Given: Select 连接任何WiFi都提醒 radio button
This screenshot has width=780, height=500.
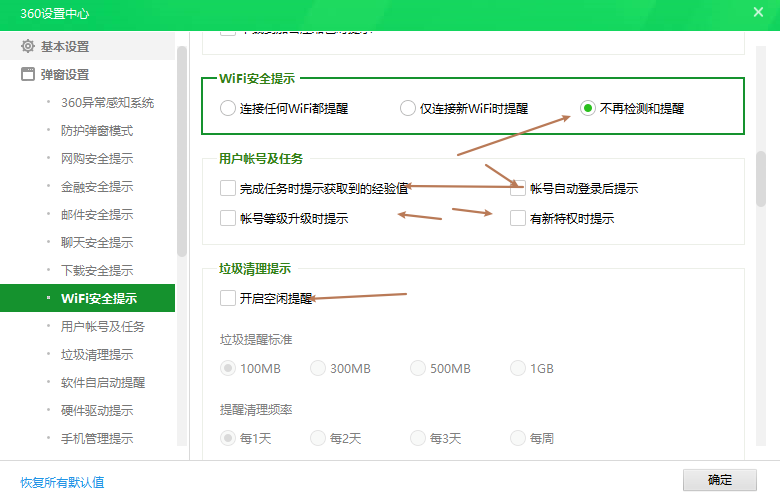Looking at the screenshot, I should tap(227, 108).
